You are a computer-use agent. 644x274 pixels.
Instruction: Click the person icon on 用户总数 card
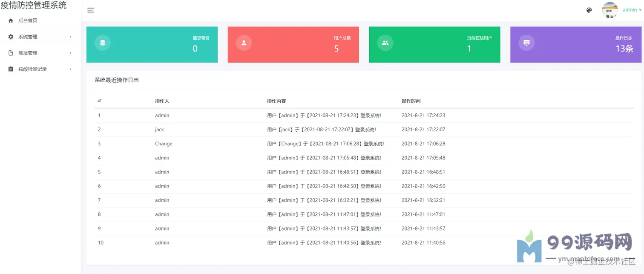[x=244, y=43]
